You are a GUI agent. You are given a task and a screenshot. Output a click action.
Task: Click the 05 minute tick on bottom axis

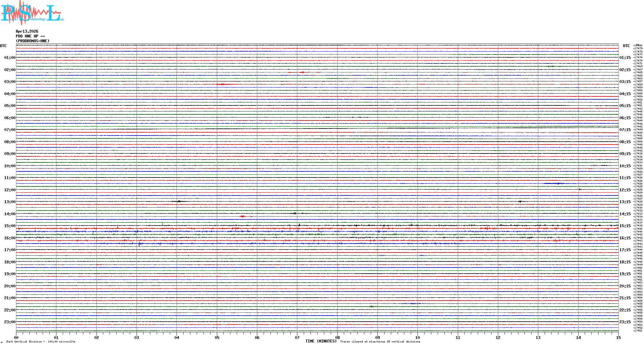[217, 337]
